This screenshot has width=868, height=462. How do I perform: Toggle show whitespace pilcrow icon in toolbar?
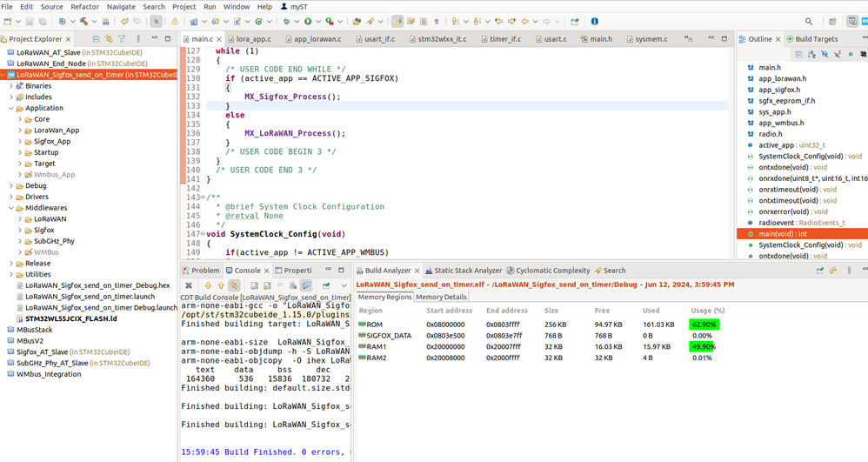coord(437,22)
